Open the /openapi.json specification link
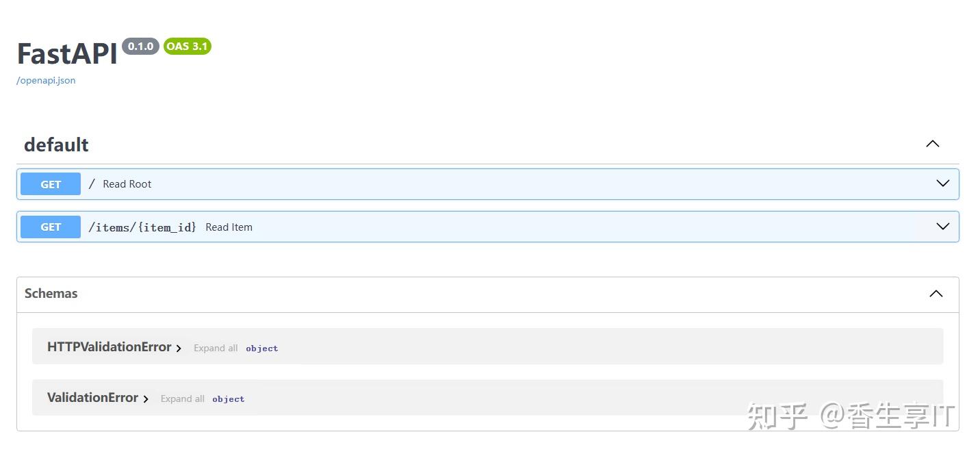 pos(45,80)
